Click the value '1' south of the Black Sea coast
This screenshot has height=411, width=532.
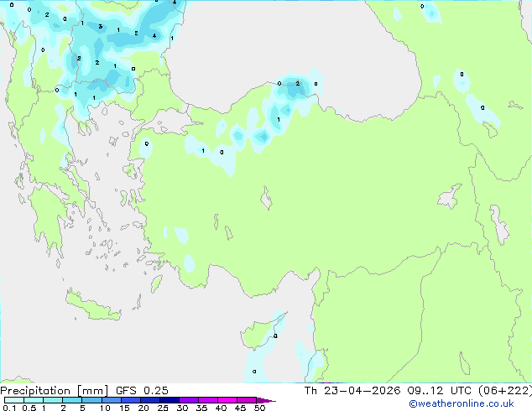(279, 120)
